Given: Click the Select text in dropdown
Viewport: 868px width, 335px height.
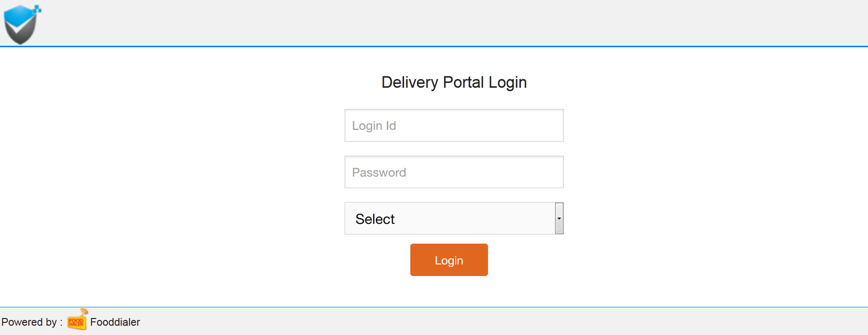Looking at the screenshot, I should click(x=375, y=219).
